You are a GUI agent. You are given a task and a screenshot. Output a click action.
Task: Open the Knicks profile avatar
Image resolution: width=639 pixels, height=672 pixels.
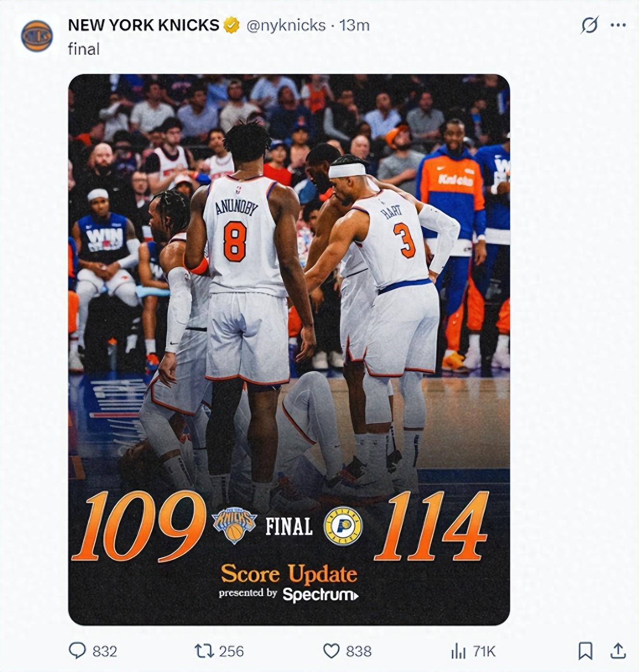pyautogui.click(x=37, y=36)
